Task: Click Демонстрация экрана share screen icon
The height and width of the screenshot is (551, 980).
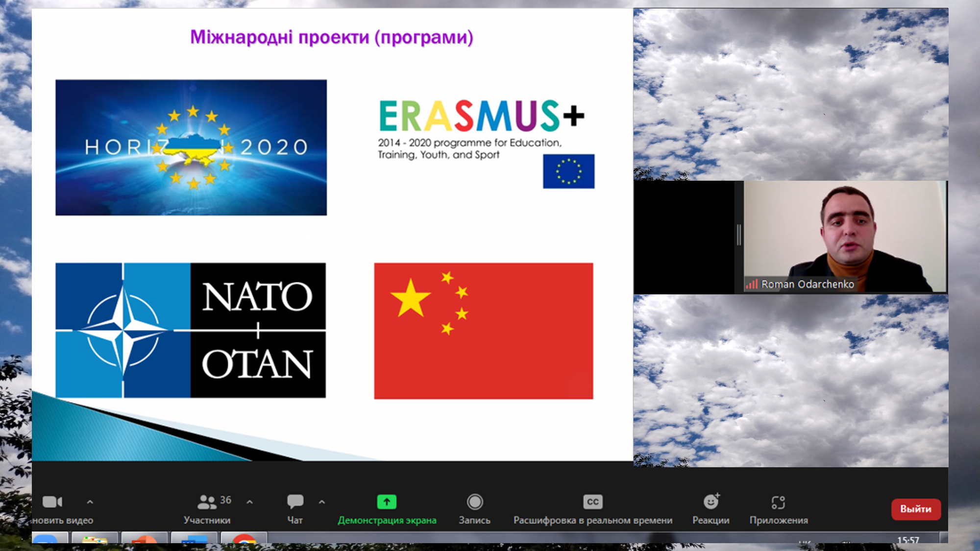Action: point(387,502)
